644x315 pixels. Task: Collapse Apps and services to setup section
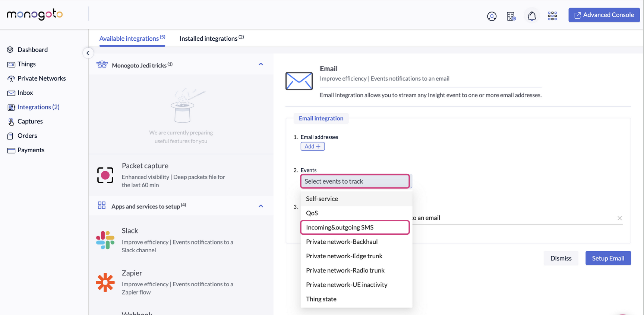coord(261,206)
